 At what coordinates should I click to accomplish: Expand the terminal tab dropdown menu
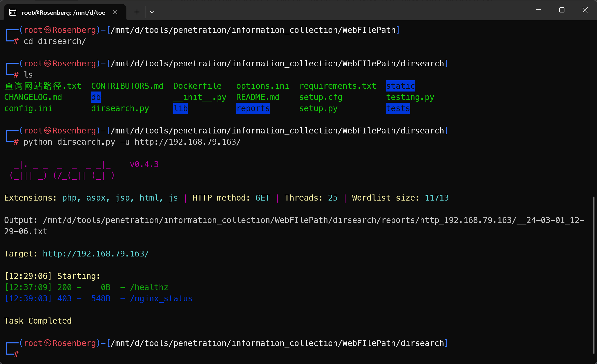(152, 12)
